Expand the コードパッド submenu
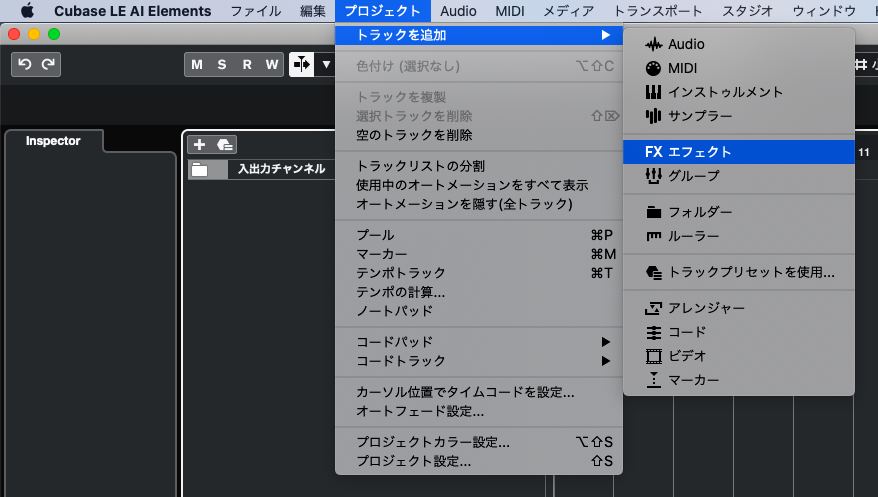878x497 pixels. (x=479, y=342)
